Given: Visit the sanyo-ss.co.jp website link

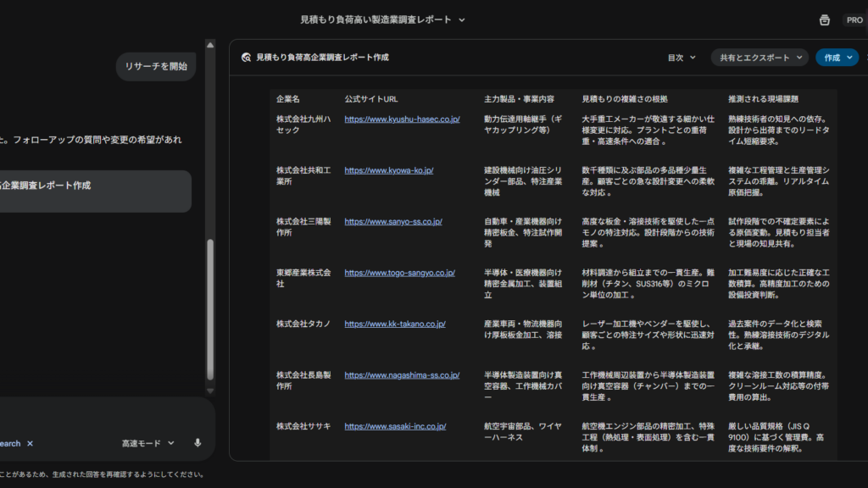Looking at the screenshot, I should pos(392,222).
